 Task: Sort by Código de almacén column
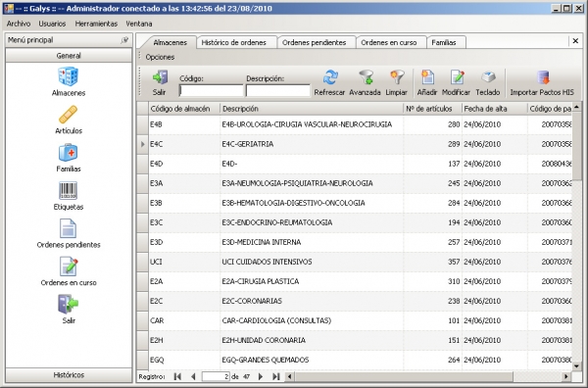pyautogui.click(x=184, y=109)
